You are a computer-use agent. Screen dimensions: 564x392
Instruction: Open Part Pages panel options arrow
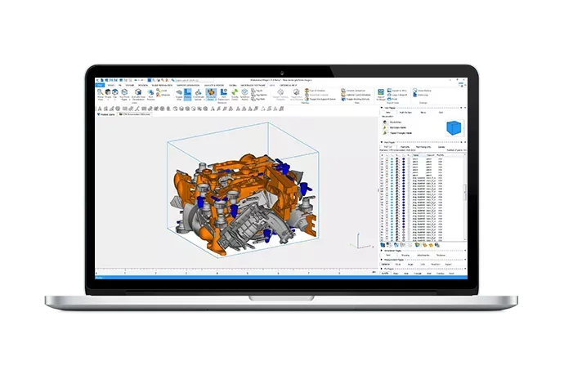[x=465, y=142]
